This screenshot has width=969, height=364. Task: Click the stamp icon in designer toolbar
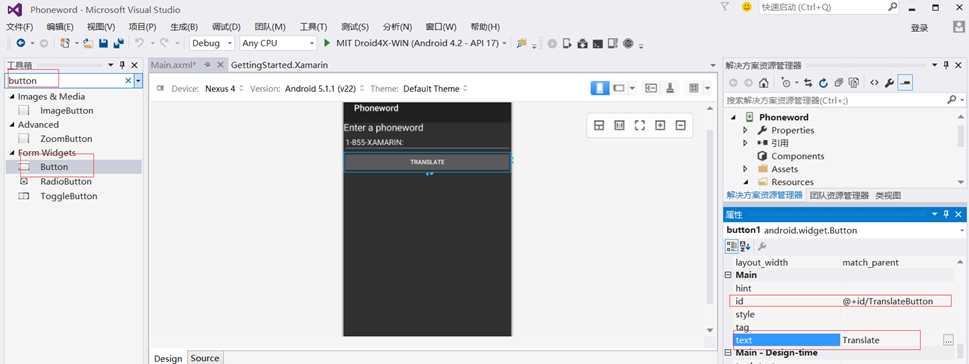(x=670, y=88)
